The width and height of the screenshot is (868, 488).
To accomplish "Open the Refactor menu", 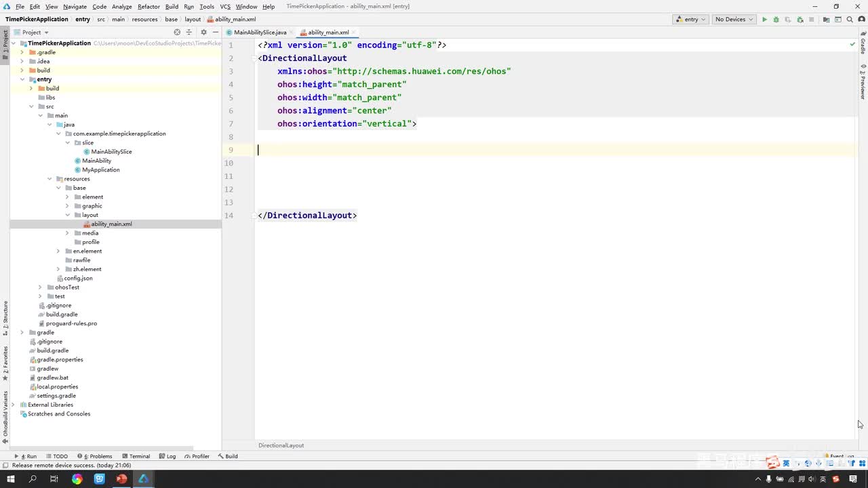I will (x=149, y=7).
